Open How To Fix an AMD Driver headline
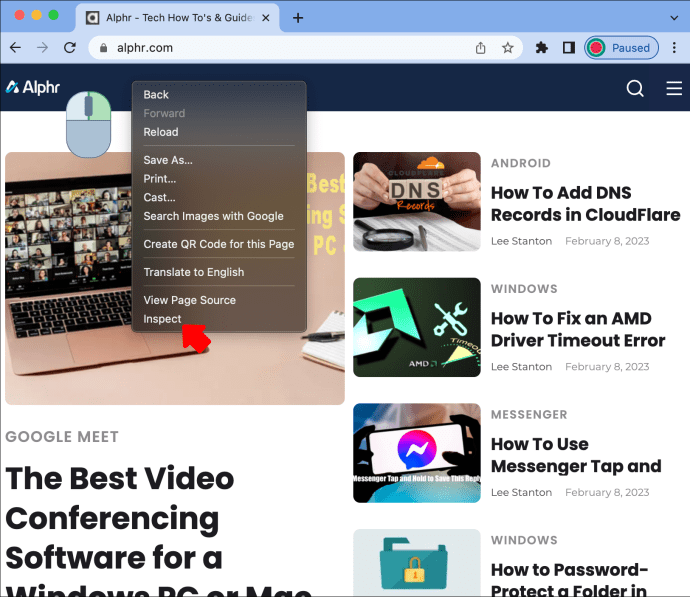 point(578,330)
